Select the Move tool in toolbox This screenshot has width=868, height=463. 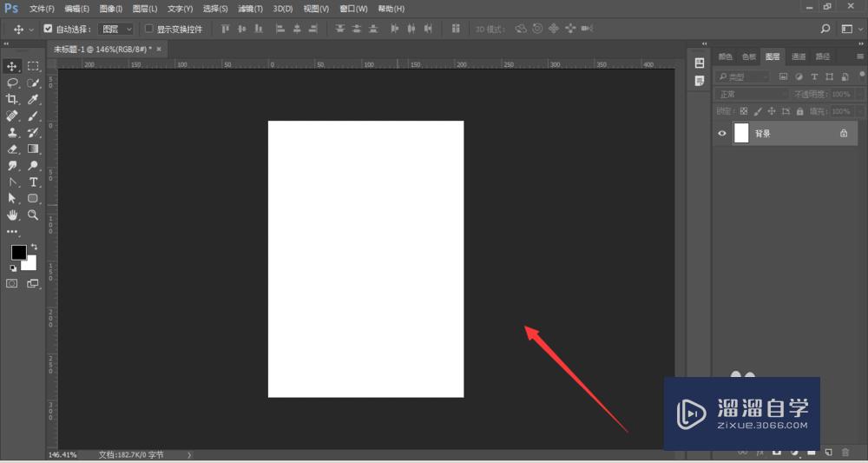tap(11, 67)
